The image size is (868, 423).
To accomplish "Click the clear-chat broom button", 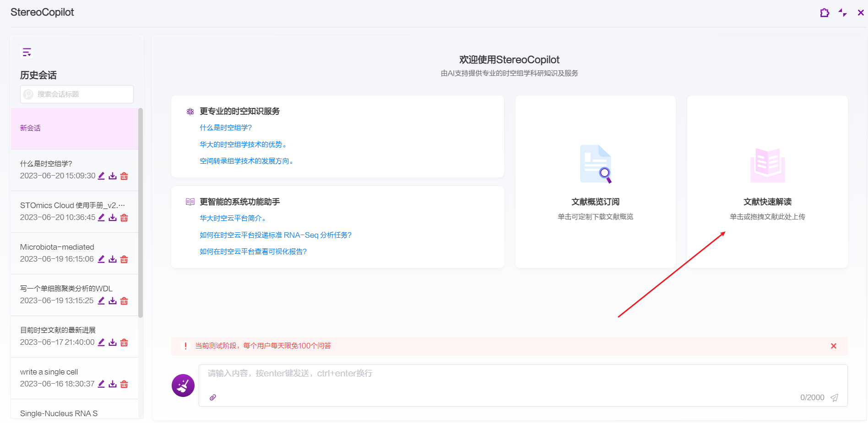I will pyautogui.click(x=183, y=386).
